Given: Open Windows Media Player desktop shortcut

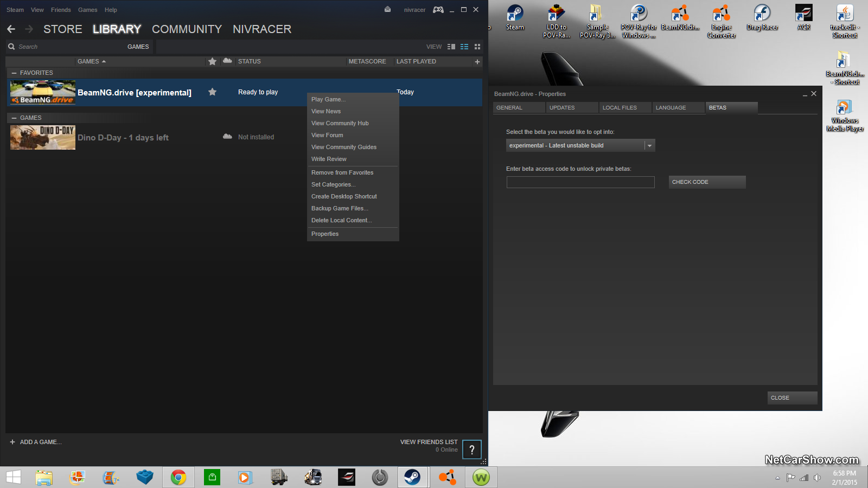Looking at the screenshot, I should point(845,116).
